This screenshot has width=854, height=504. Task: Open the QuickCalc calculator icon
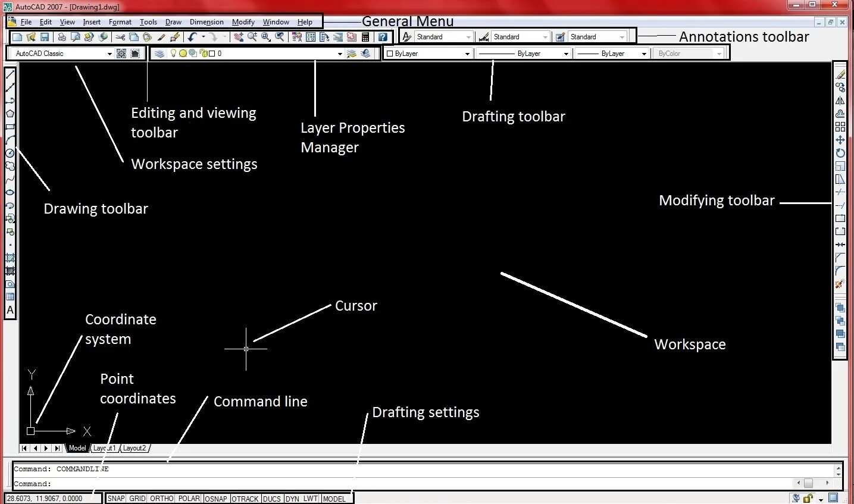point(365,37)
